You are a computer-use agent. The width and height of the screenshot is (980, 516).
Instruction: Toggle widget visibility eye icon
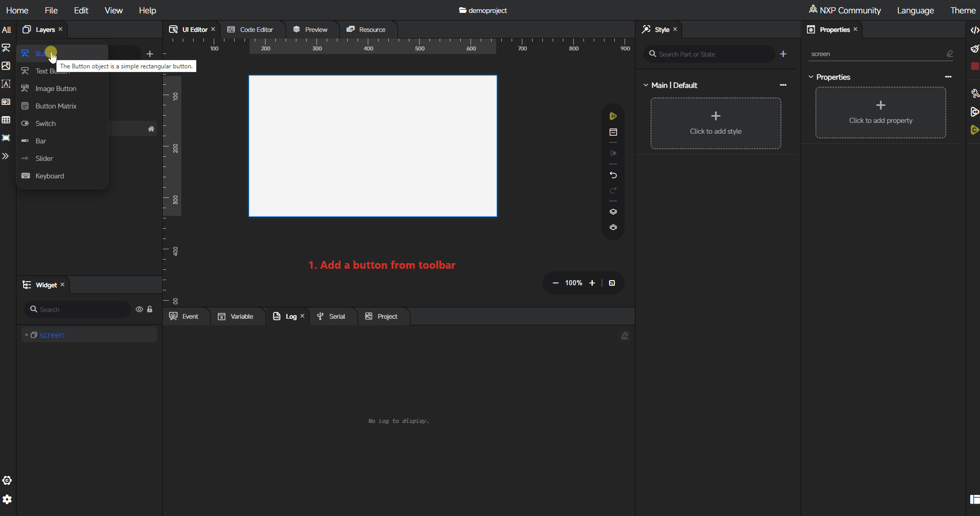139,309
